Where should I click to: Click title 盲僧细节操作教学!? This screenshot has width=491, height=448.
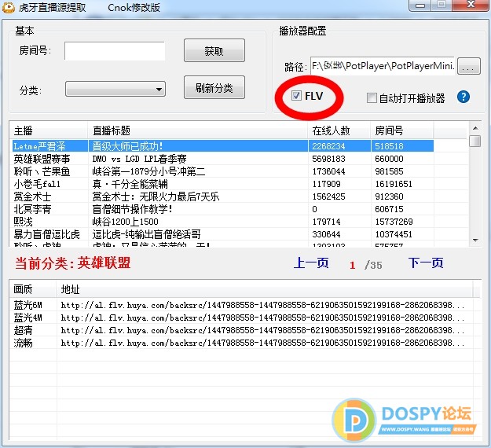point(132,209)
